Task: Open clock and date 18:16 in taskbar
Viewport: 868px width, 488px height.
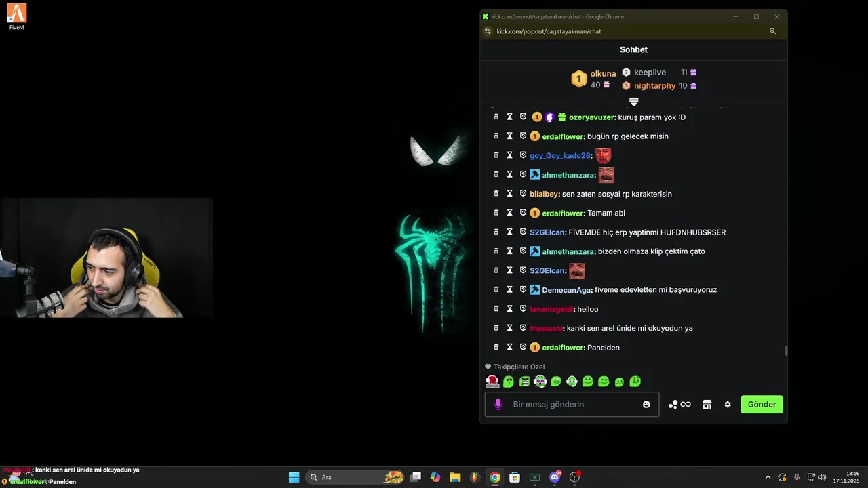Action: coord(848,477)
